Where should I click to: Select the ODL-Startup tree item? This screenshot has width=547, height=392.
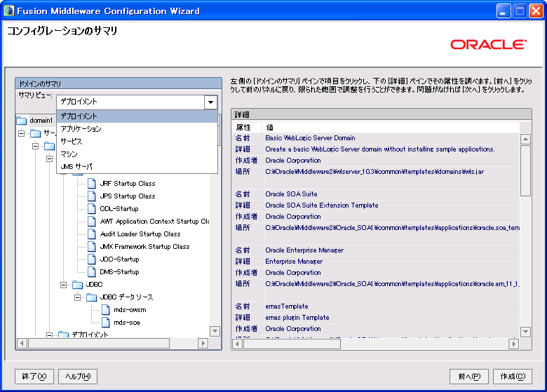pos(119,208)
